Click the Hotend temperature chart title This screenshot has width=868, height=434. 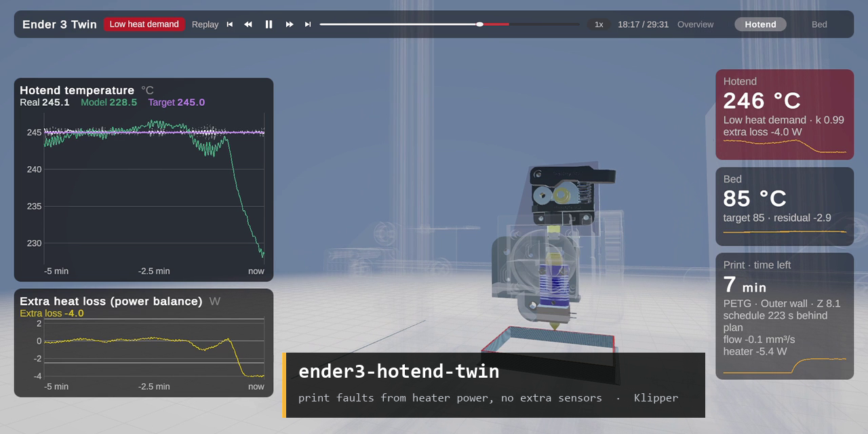pyautogui.click(x=77, y=90)
